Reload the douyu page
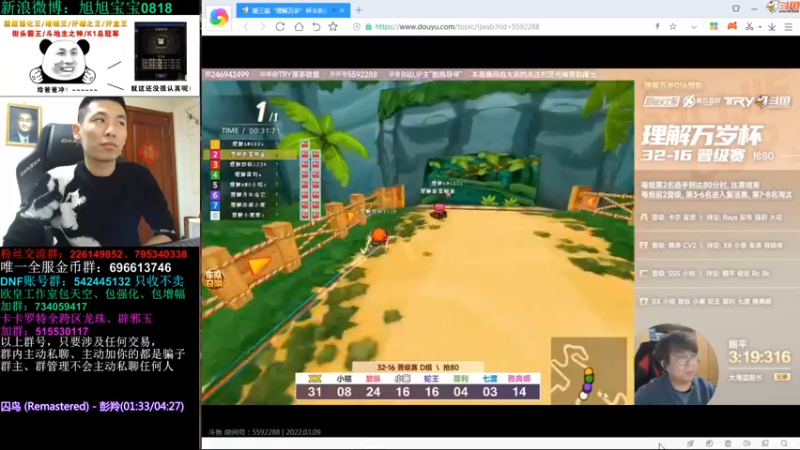The image size is (800, 450). click(280, 27)
